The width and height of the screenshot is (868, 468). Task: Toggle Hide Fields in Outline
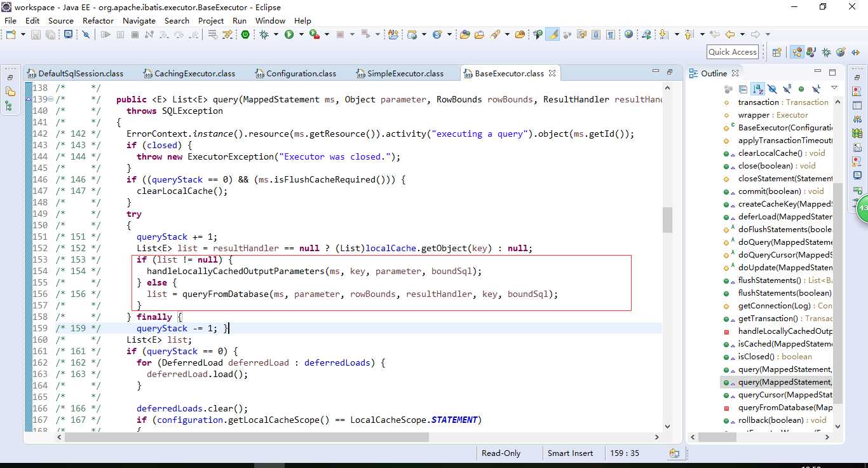[772, 89]
